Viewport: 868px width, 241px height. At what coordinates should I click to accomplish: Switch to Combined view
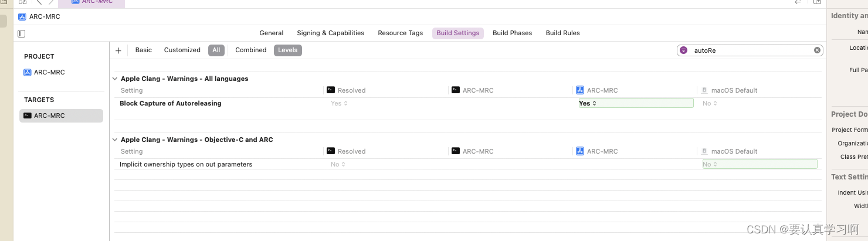[251, 50]
